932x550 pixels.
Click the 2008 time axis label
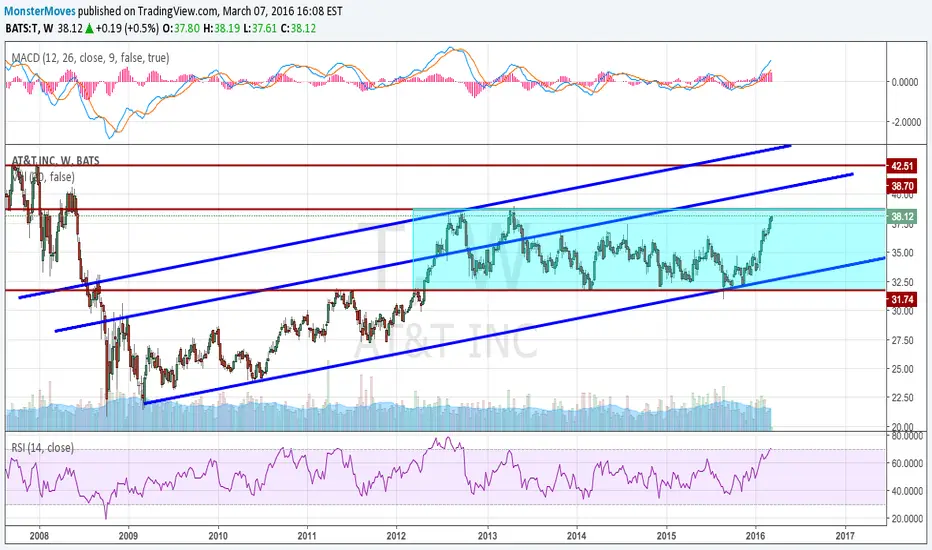(39, 536)
